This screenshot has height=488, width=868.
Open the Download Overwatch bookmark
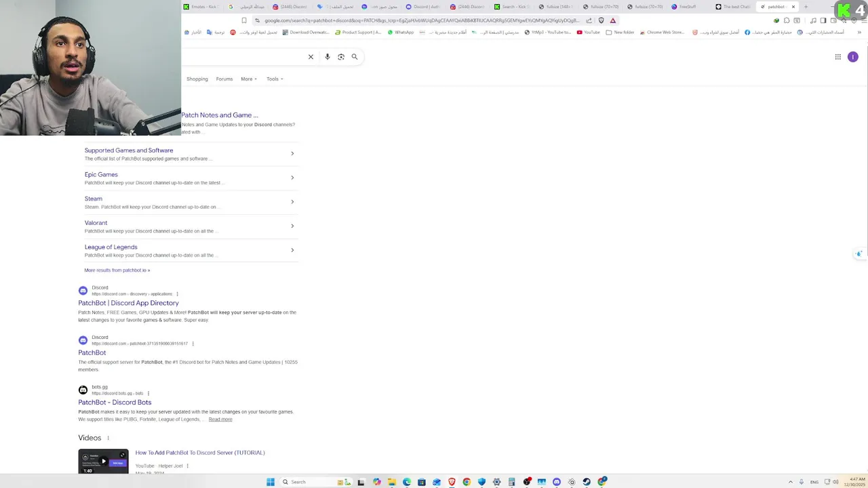[x=306, y=33]
